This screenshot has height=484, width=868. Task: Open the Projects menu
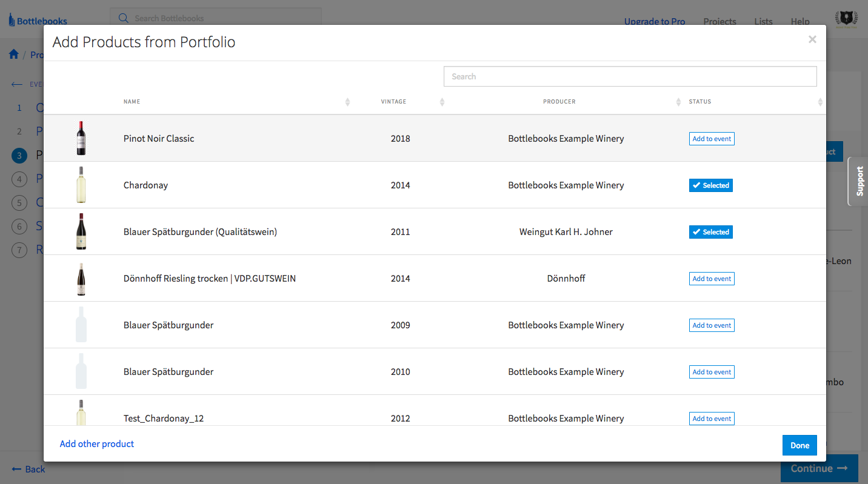(719, 21)
